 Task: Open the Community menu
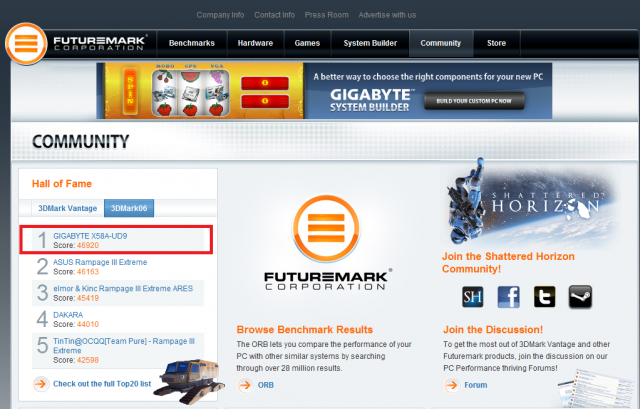(441, 43)
